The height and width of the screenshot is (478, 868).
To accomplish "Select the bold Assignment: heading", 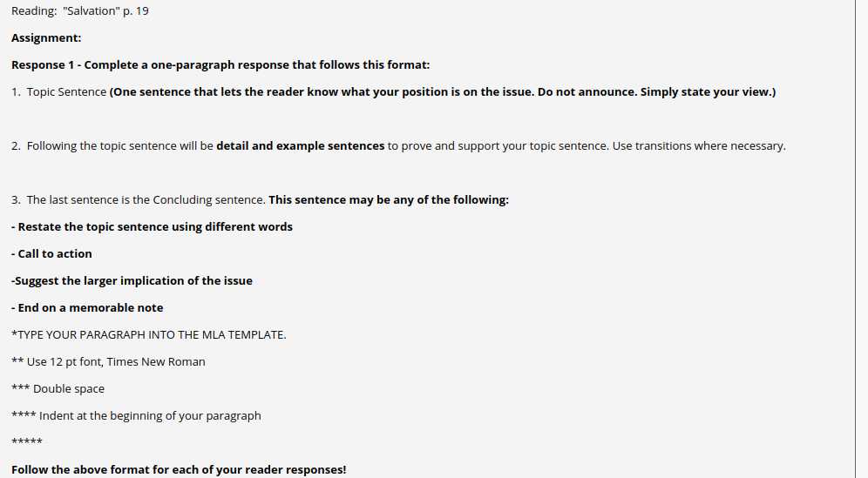I will tap(46, 38).
